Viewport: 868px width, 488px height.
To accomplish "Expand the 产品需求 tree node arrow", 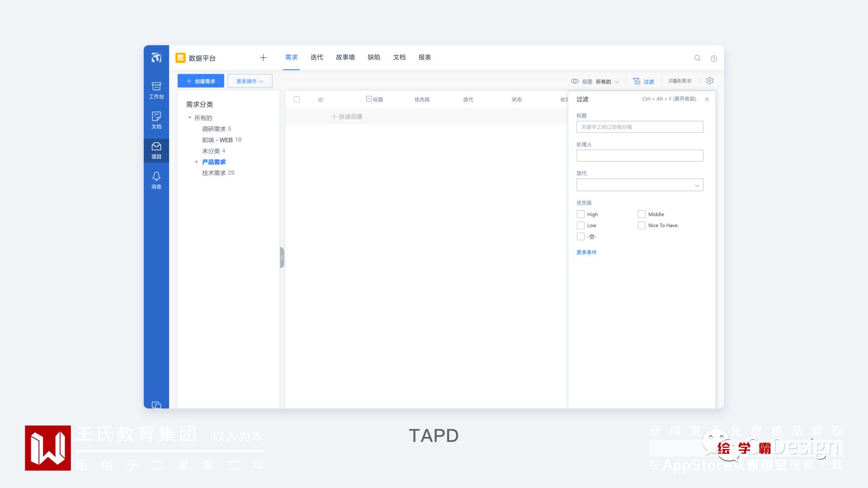I will pos(196,162).
